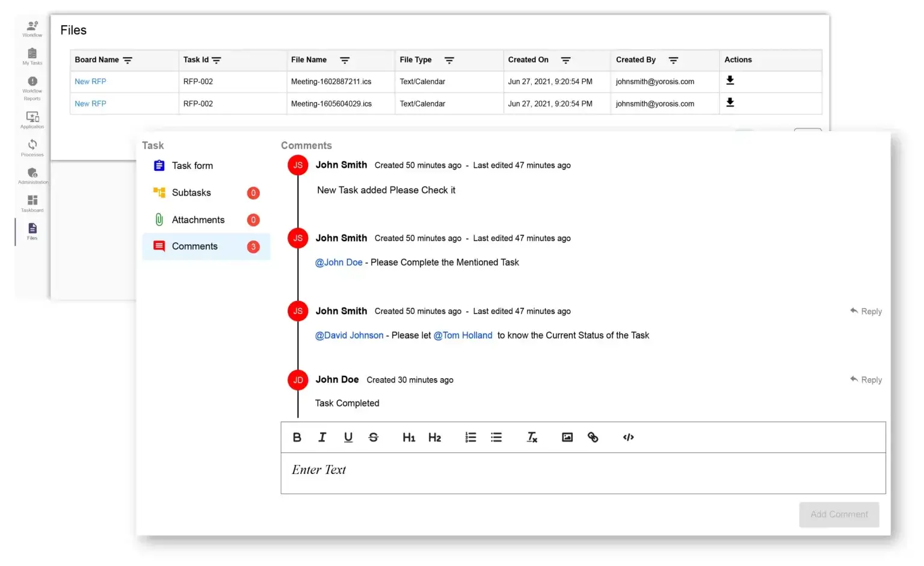
Task: Open Workflow Reports in the sidebar
Action: click(32, 87)
